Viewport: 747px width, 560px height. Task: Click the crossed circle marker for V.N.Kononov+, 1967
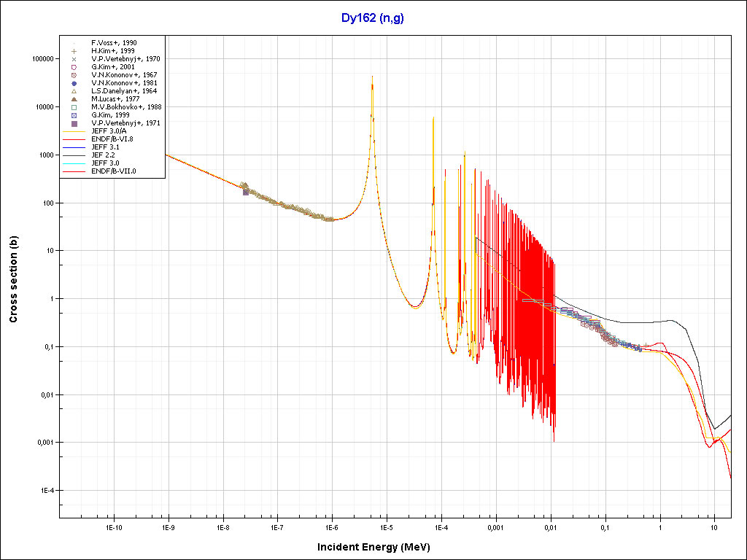coord(74,75)
